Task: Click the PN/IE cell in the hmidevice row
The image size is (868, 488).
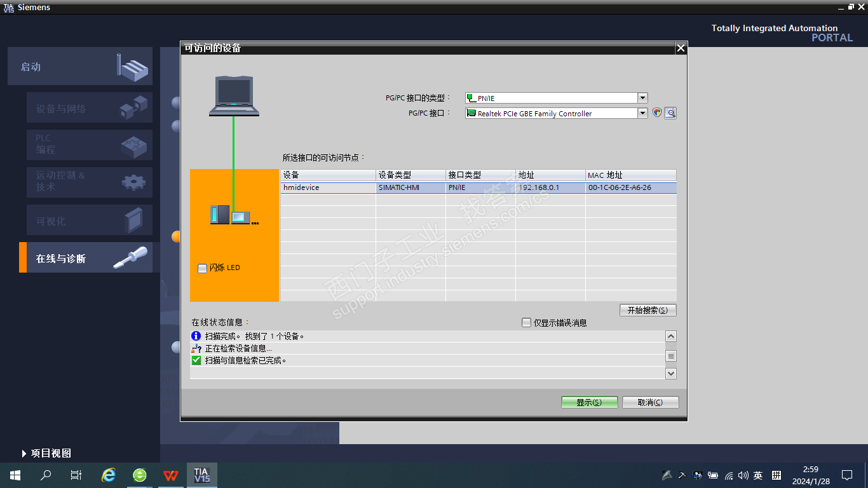Action: (x=481, y=187)
